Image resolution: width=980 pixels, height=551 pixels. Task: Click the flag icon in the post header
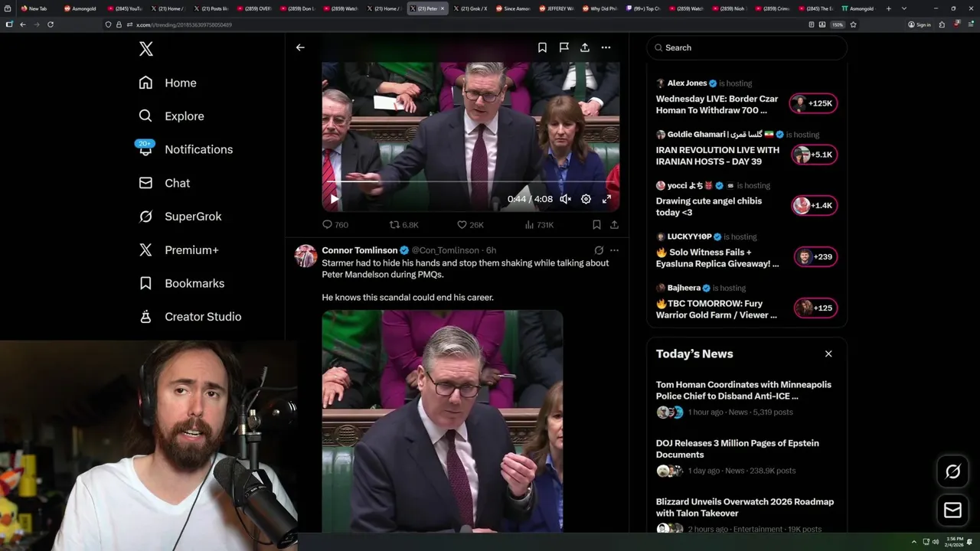(563, 47)
